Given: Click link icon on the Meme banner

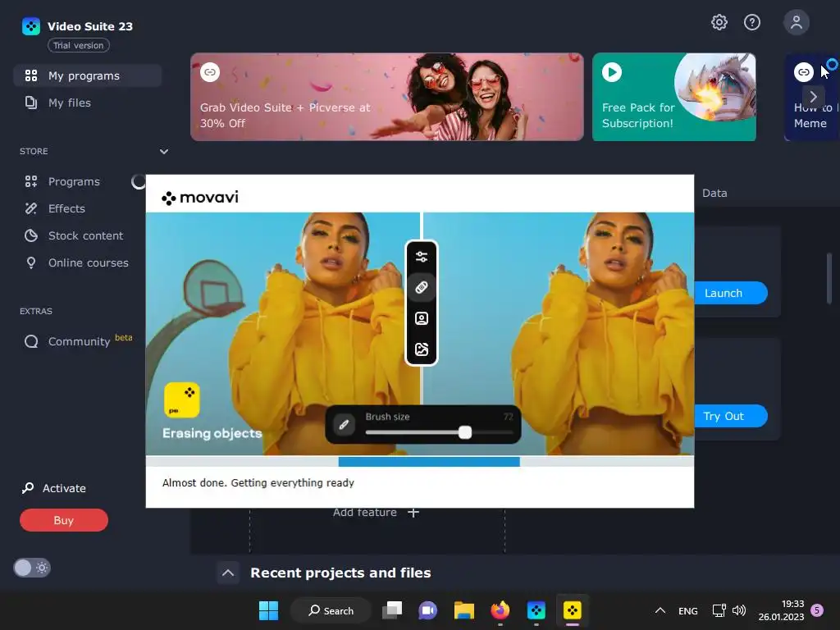Looking at the screenshot, I should (804, 72).
